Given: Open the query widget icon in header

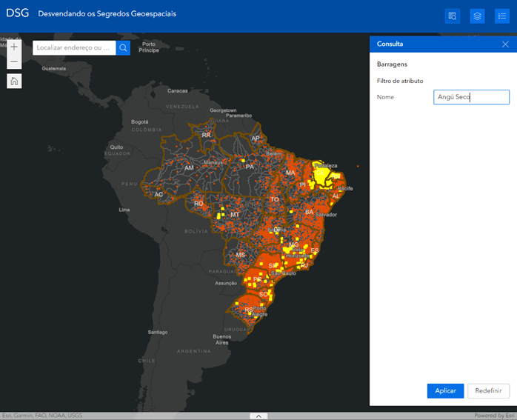Looking at the screenshot, I should coord(453,16).
